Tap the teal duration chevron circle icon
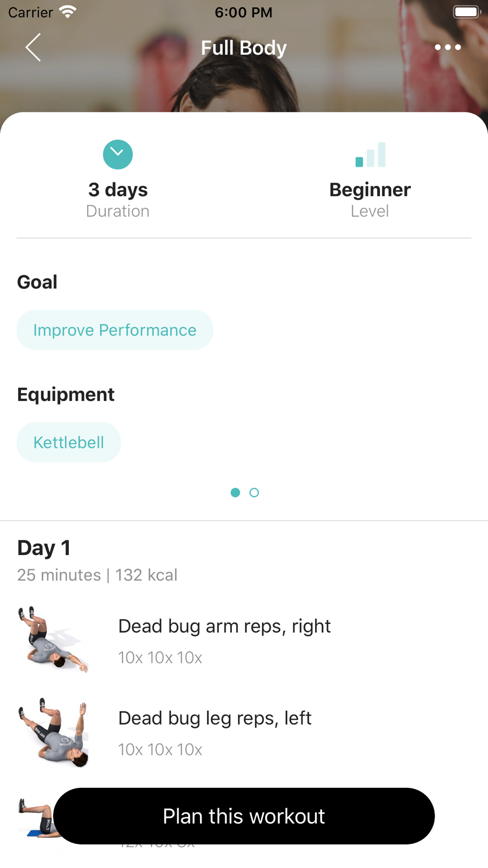Image resolution: width=488 pixels, height=868 pixels. (x=118, y=155)
